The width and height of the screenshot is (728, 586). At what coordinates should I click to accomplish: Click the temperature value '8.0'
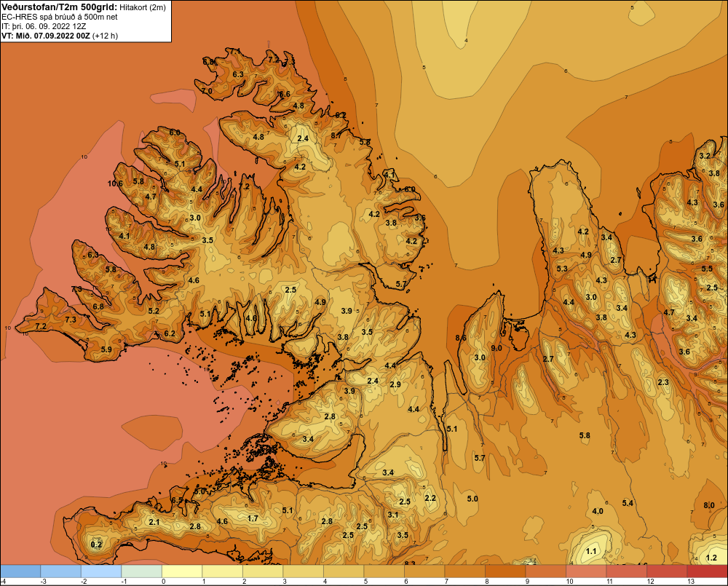click(709, 505)
